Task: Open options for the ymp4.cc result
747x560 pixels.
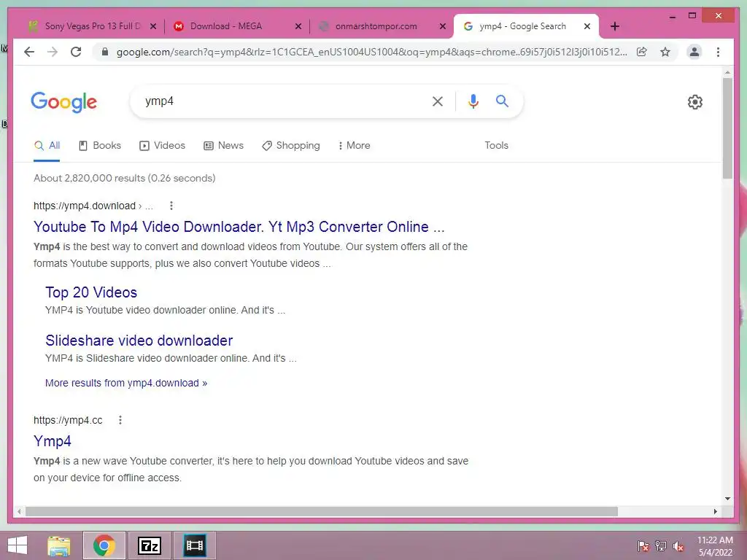Action: click(x=120, y=420)
